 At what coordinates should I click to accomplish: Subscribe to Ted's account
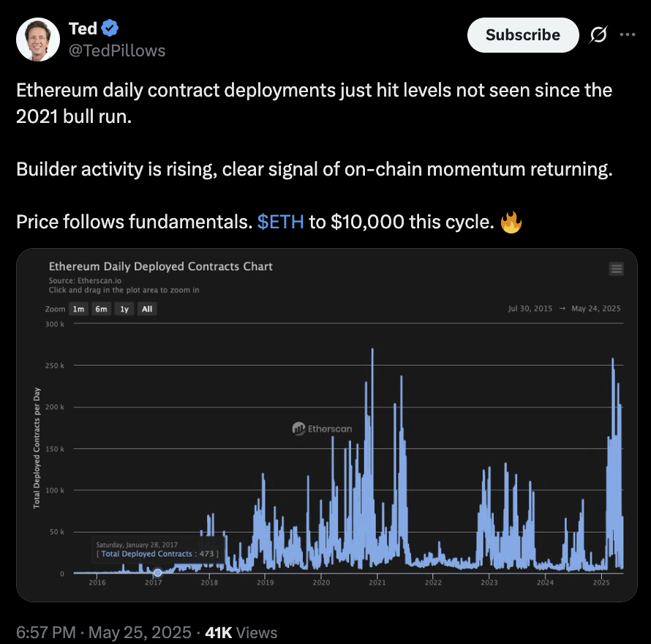[523, 35]
